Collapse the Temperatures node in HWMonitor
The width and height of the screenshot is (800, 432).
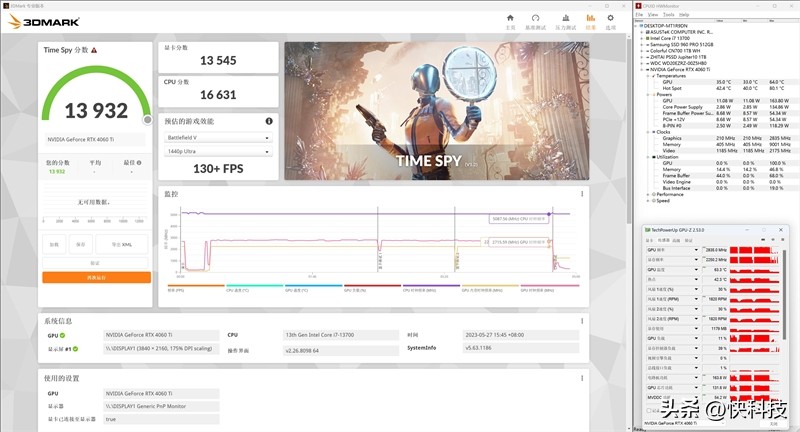click(x=648, y=74)
